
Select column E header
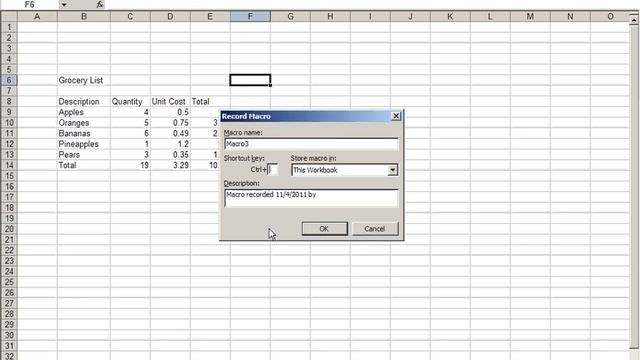click(210, 17)
